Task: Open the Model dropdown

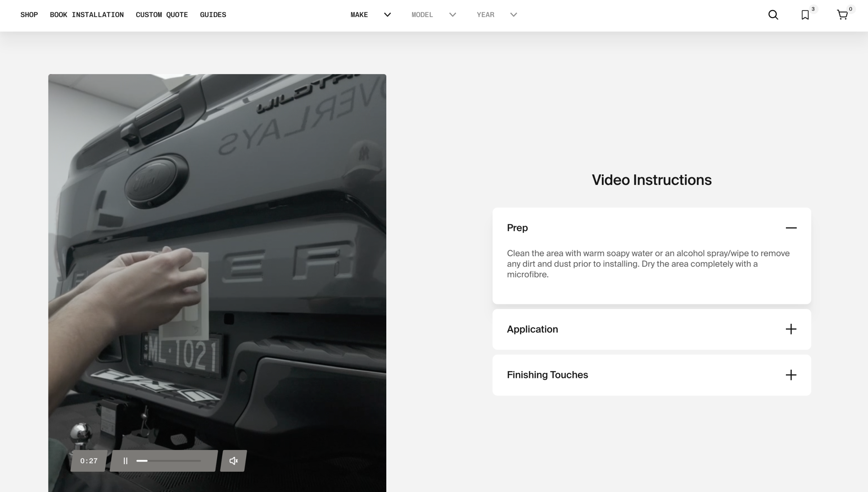Action: [x=433, y=15]
